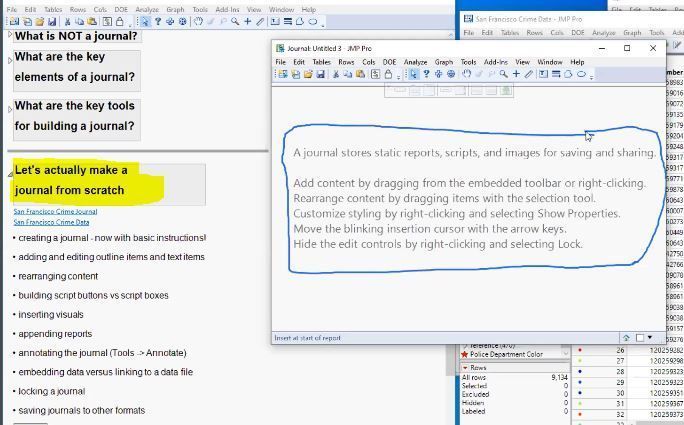Select the Police Department Color column
The height and width of the screenshot is (425, 684).
point(506,354)
